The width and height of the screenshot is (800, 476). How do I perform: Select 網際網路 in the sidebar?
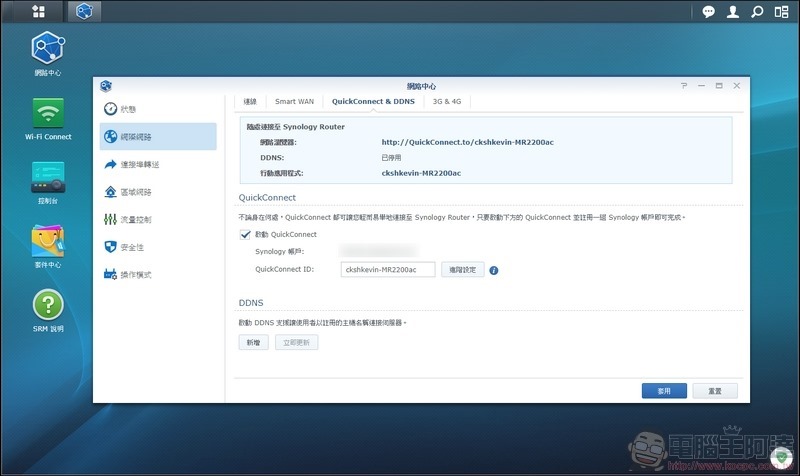(158, 136)
